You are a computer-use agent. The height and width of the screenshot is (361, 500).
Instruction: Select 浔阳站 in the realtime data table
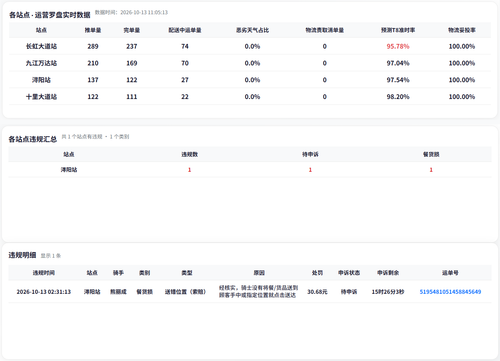click(x=41, y=80)
